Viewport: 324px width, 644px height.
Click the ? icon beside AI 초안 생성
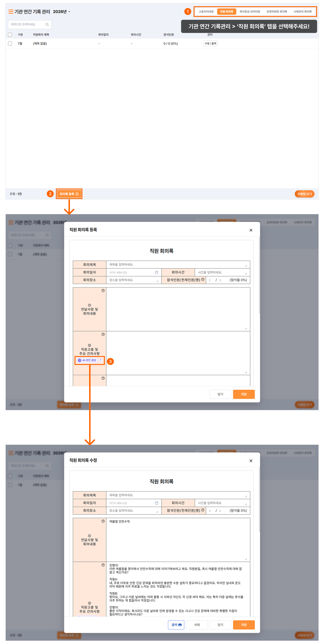tap(101, 360)
